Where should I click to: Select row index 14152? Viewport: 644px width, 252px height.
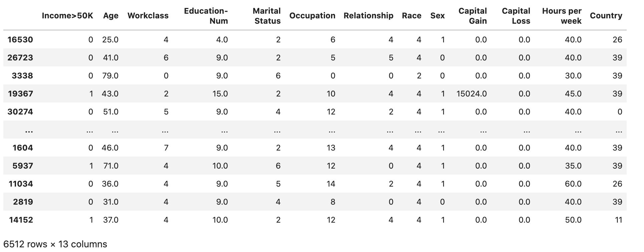coord(21,220)
